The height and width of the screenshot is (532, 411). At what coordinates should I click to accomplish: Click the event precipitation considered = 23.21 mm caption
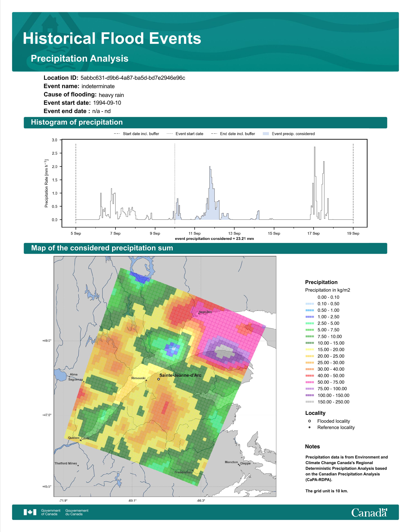click(214, 238)
